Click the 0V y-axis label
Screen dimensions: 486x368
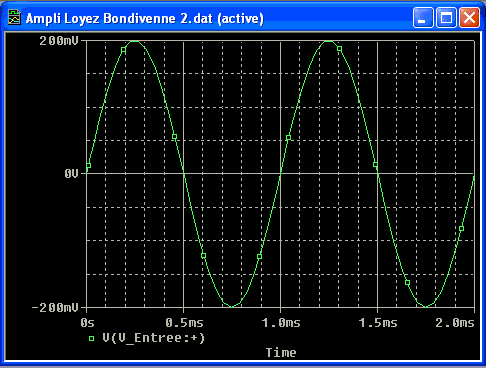(x=71, y=174)
